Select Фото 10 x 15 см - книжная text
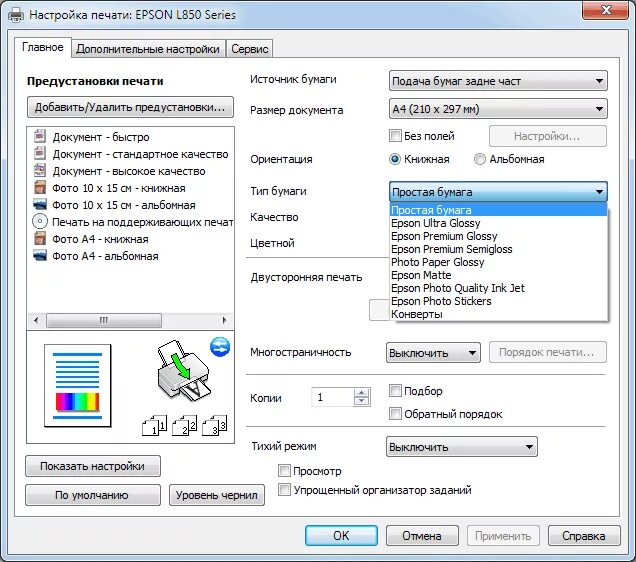 tap(119, 188)
